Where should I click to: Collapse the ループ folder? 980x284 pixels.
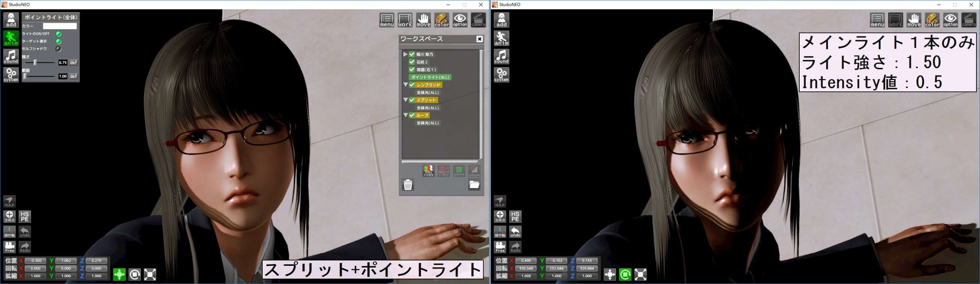pyautogui.click(x=405, y=115)
